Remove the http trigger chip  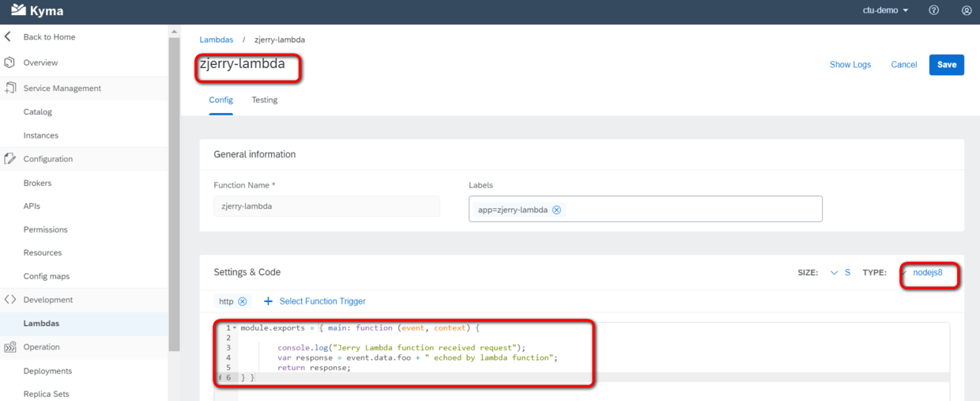243,301
